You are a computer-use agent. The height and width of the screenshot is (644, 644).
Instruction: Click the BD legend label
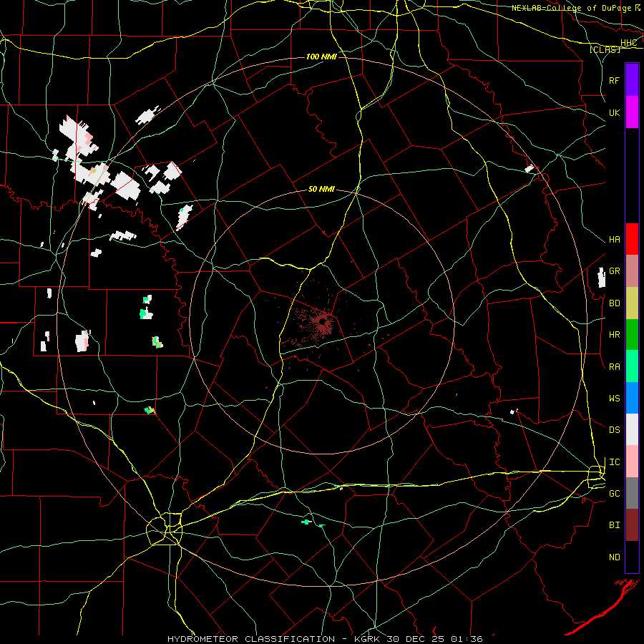(x=614, y=303)
